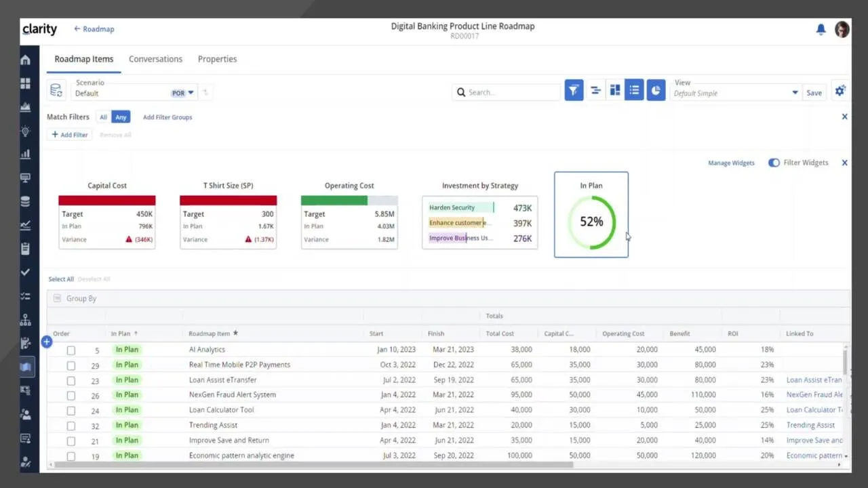868x488 pixels.
Task: Click the scenario sync database icon
Action: pos(56,90)
